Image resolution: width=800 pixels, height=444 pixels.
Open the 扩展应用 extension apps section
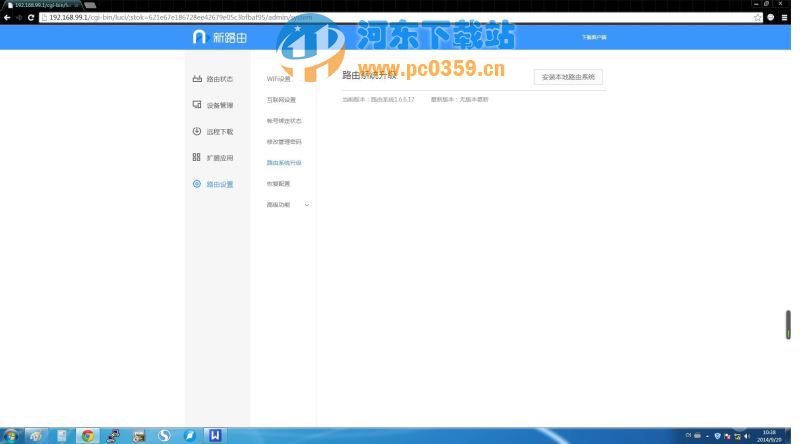tap(213, 158)
